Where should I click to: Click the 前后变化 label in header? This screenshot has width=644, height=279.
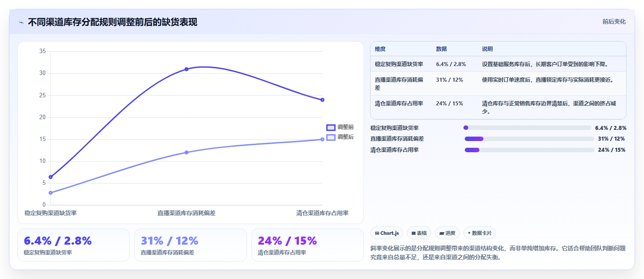click(614, 21)
